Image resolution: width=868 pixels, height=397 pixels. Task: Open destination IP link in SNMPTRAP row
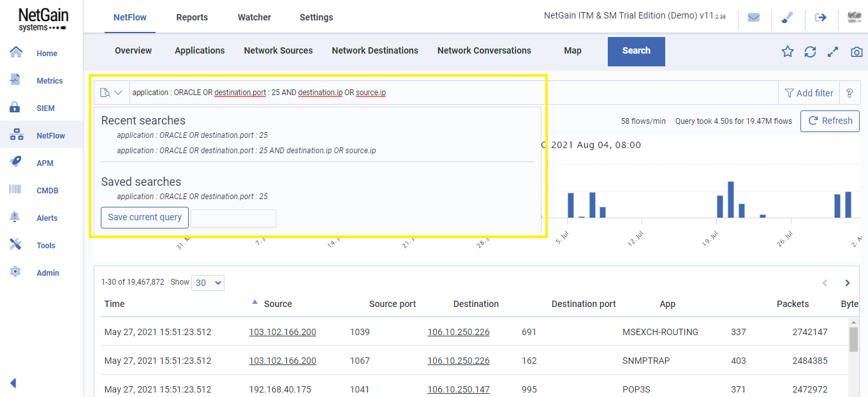[459, 361]
